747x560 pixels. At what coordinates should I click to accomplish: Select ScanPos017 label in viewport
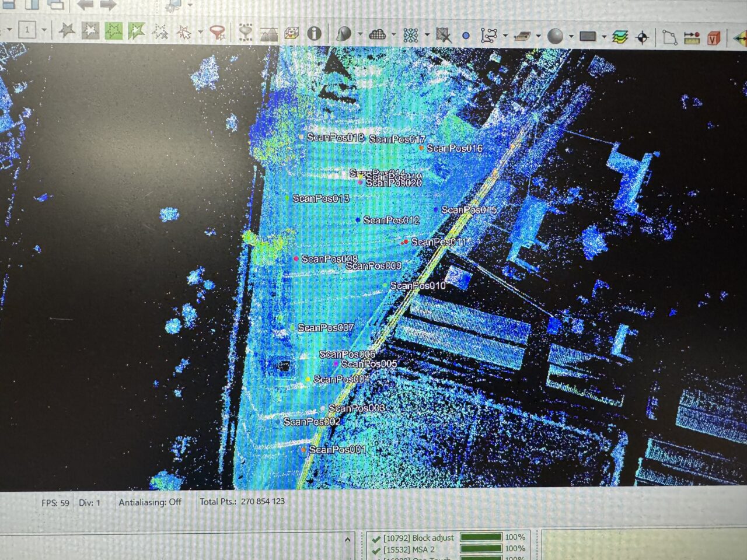click(398, 139)
